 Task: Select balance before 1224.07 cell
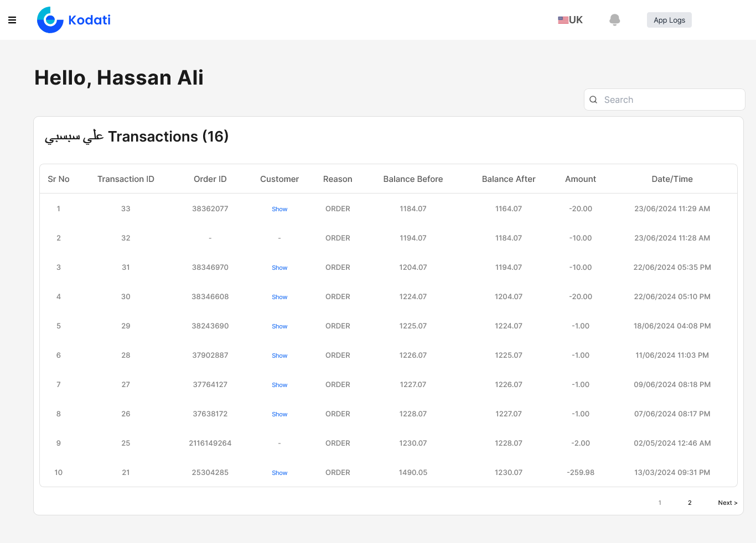coord(413,296)
